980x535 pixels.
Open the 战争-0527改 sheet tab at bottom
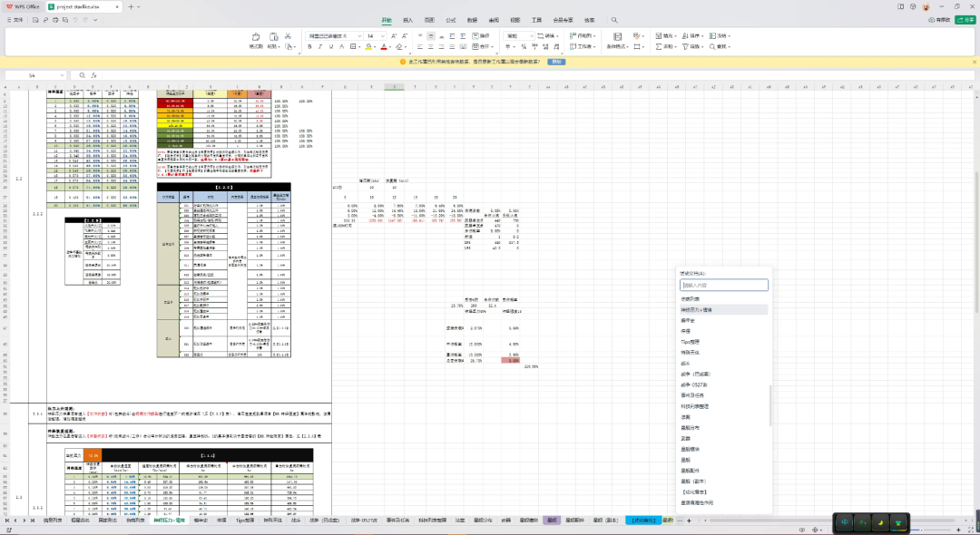(364, 520)
